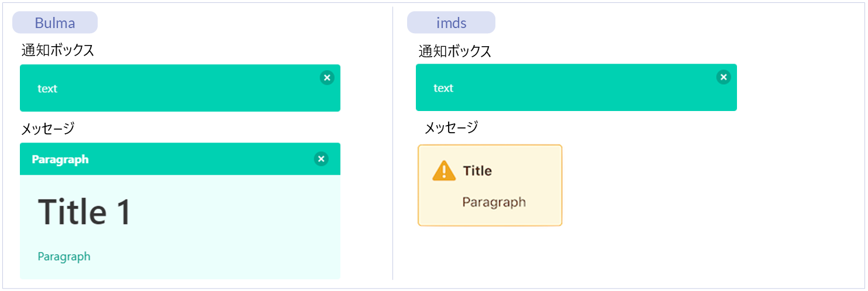868x291 pixels.
Task: Click the Bulma メッセージ heading
Action: point(47,128)
